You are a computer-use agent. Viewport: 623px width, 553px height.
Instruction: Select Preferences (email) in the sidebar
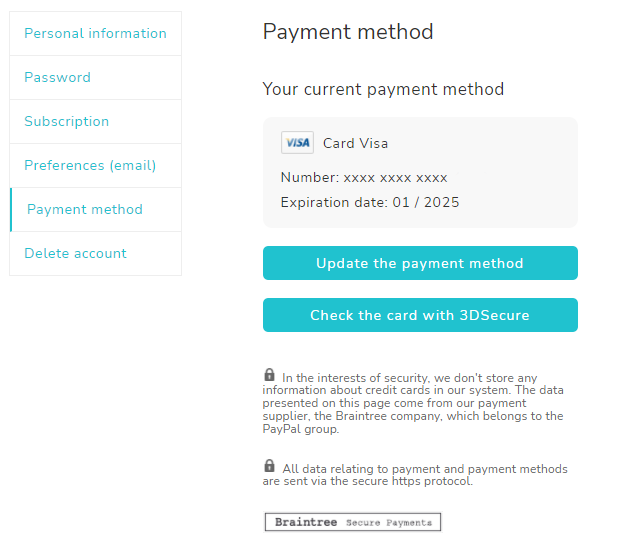pyautogui.click(x=95, y=166)
